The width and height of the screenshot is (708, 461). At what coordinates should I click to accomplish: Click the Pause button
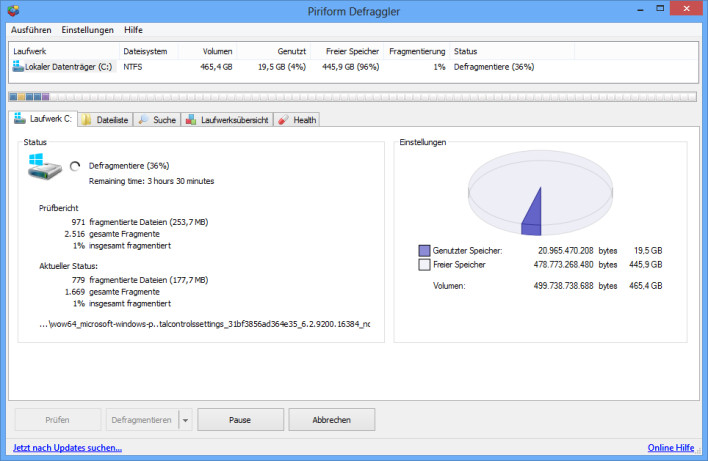tap(240, 420)
